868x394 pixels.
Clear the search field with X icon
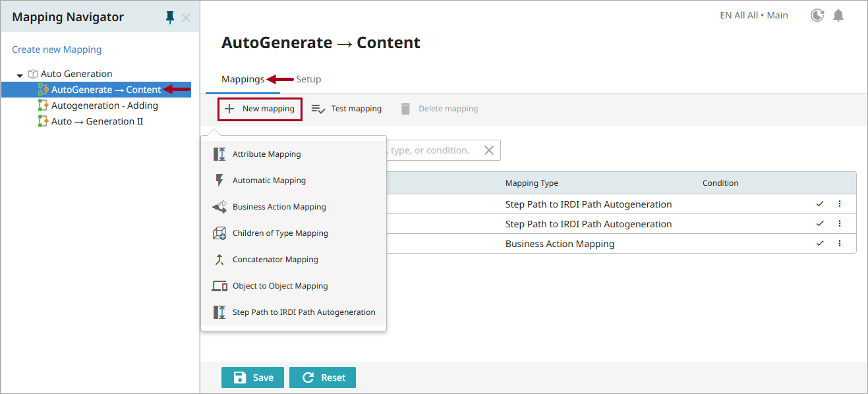pyautogui.click(x=489, y=150)
